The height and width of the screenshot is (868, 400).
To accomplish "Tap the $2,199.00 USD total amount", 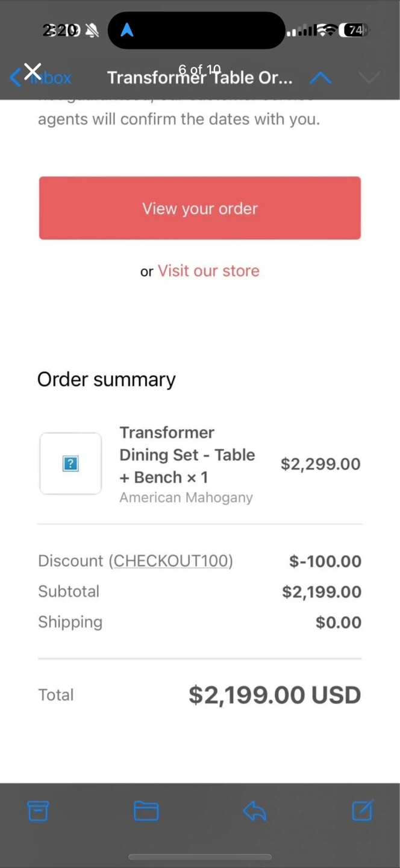I will coord(275,694).
